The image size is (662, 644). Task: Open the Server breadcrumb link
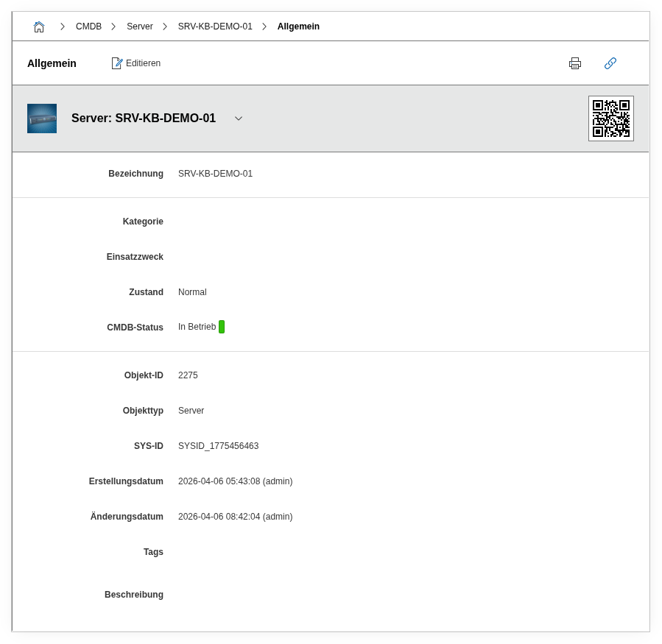click(x=139, y=26)
